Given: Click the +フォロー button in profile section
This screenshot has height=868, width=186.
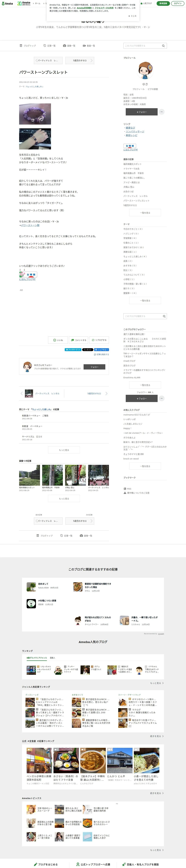Looking at the screenshot, I should (x=142, y=112).
